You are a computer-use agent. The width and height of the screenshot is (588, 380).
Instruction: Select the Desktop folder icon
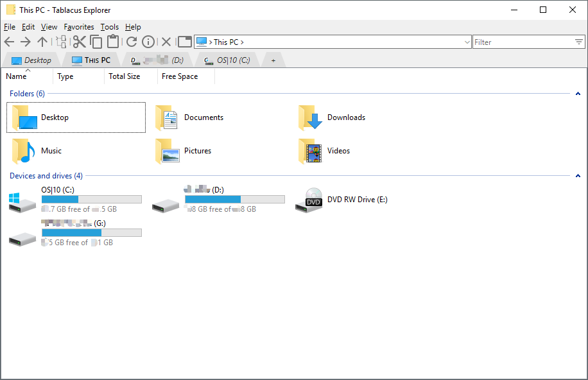click(25, 118)
